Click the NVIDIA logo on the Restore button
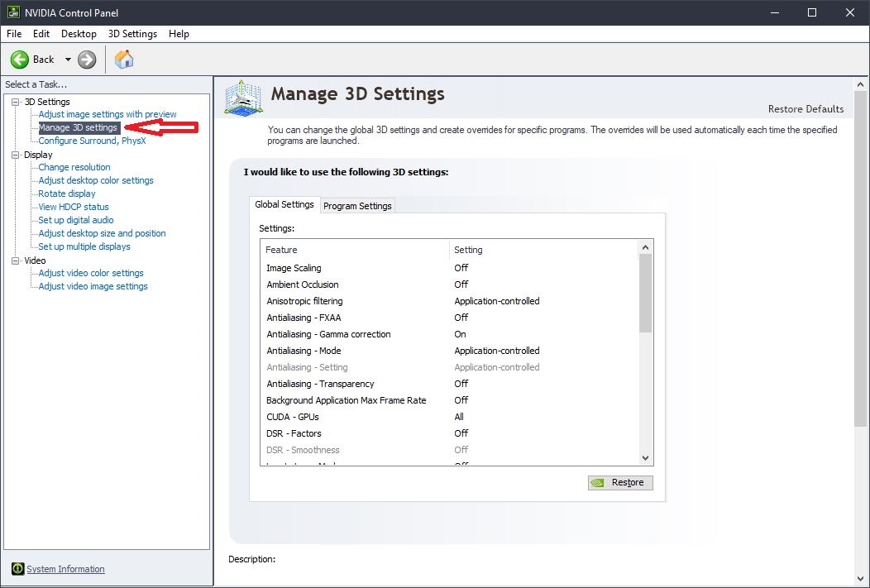The image size is (870, 588). coord(597,483)
